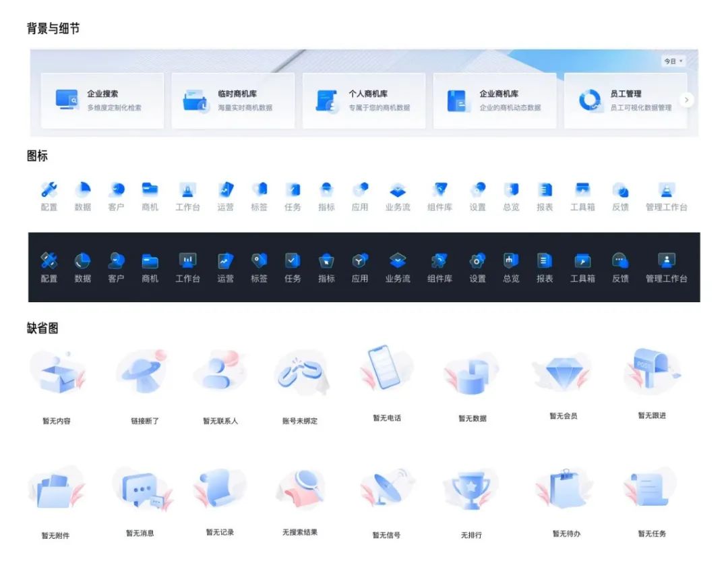Open the 临时商机库 card
The image size is (728, 586).
(x=233, y=100)
